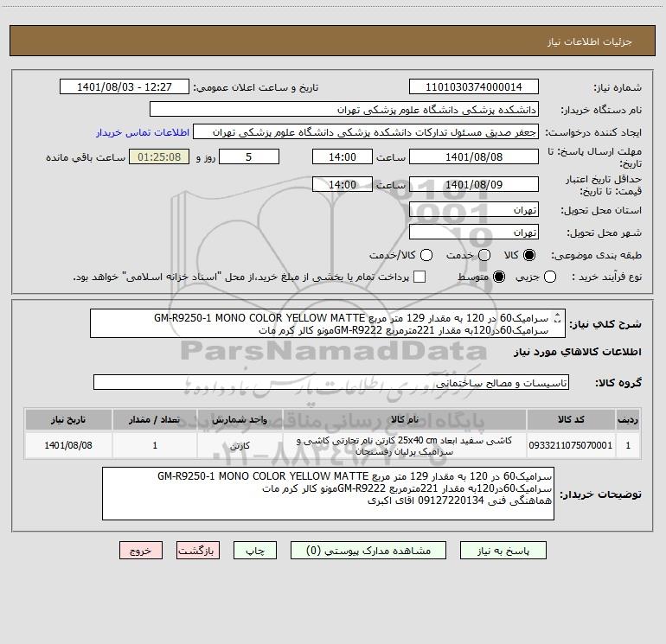Viewport: 666px width, 644px height.
Task: Click the 'توضیحات خریدار' buyer notes text area
Action: [x=328, y=494]
